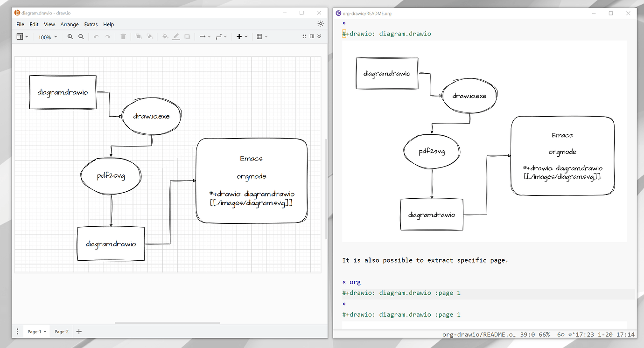This screenshot has width=644, height=348.
Task: Click the Fullscreen icon in the toolbar
Action: coord(304,36)
